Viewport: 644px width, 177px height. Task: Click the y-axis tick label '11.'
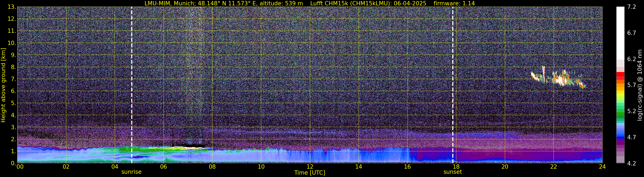click(x=12, y=31)
